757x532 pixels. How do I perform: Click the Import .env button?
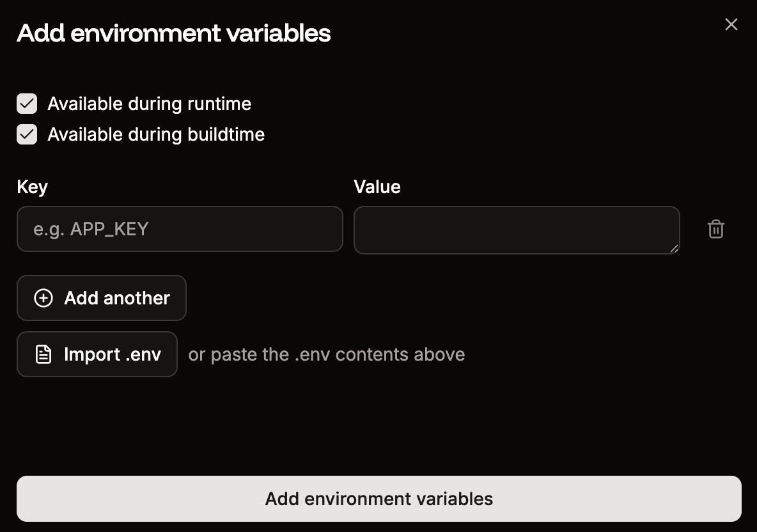(x=97, y=354)
